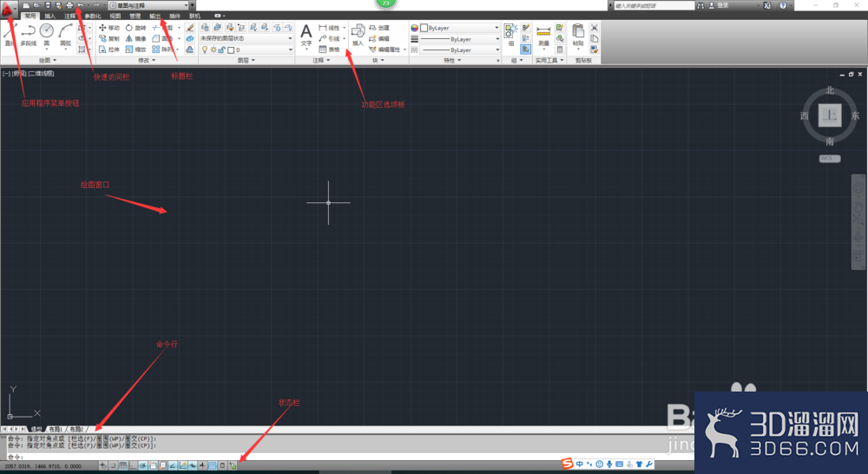Toggle layer on/off lightbulb icon
This screenshot has width=868, height=474.
(x=205, y=49)
